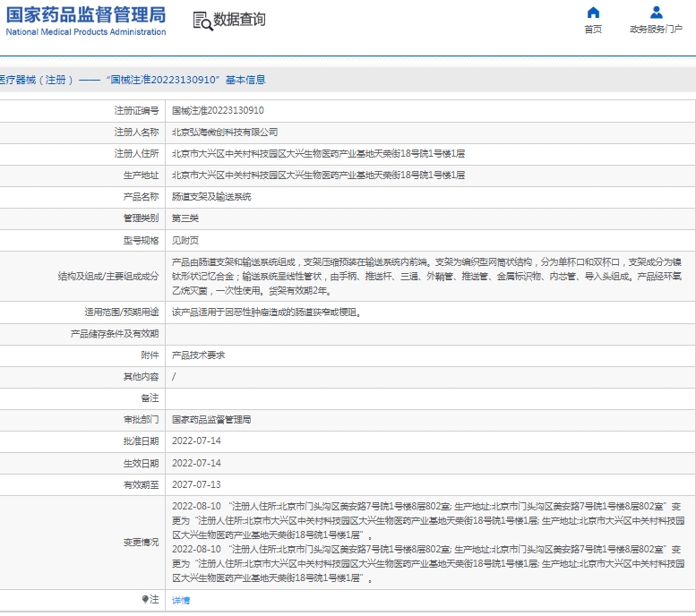Click the 政务服务门户 text link
This screenshot has height=616, width=696.
point(656,30)
